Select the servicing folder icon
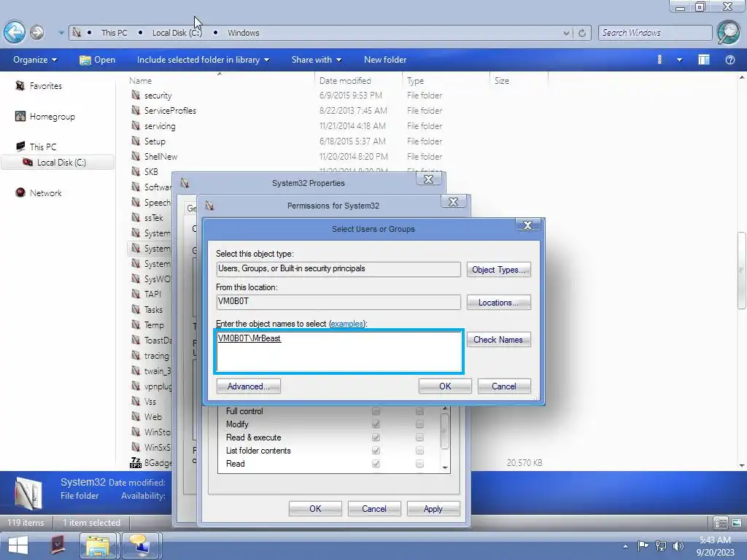 (x=136, y=125)
